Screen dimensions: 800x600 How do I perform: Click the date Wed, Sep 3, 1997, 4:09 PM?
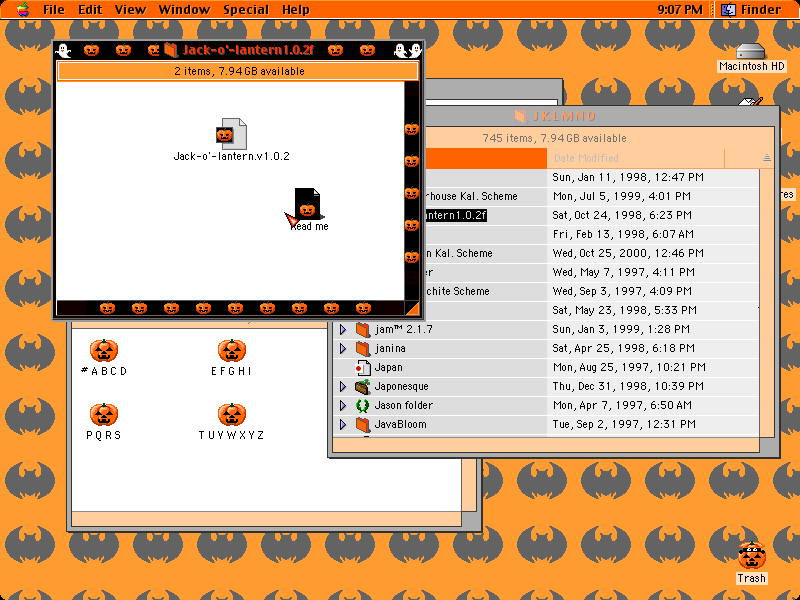click(622, 291)
